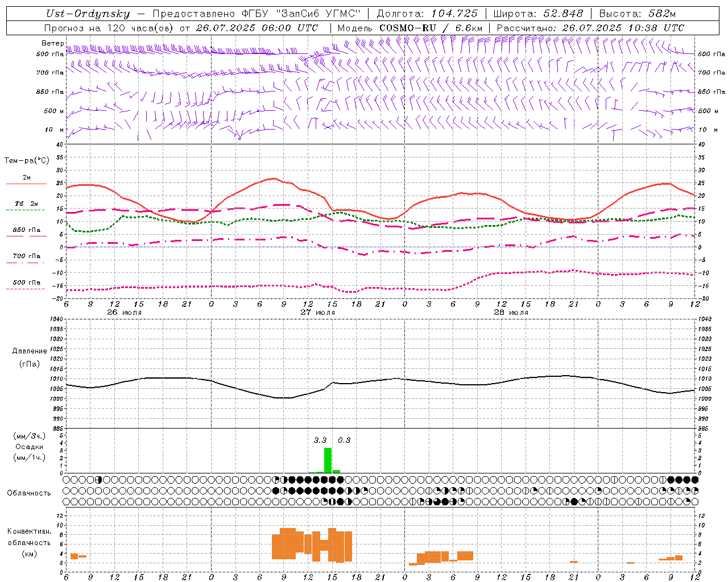Click the (гПа) unit under Давление
Viewport: 728px width, 582px height.
pyautogui.click(x=30, y=364)
